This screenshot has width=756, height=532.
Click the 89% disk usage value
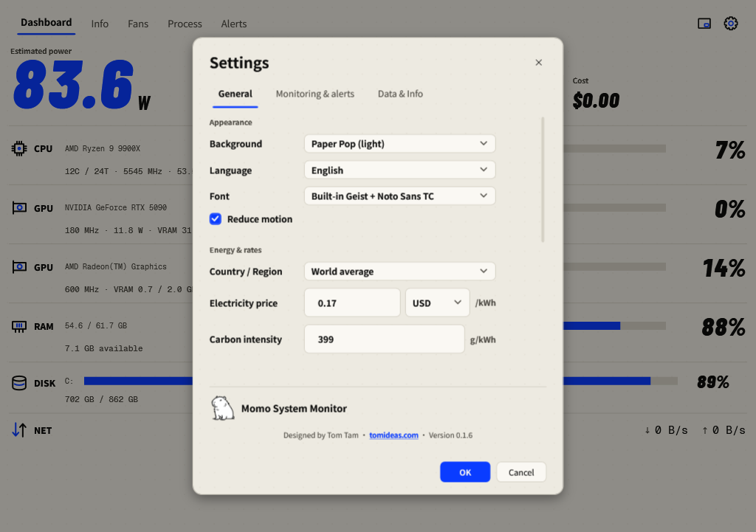[713, 382]
